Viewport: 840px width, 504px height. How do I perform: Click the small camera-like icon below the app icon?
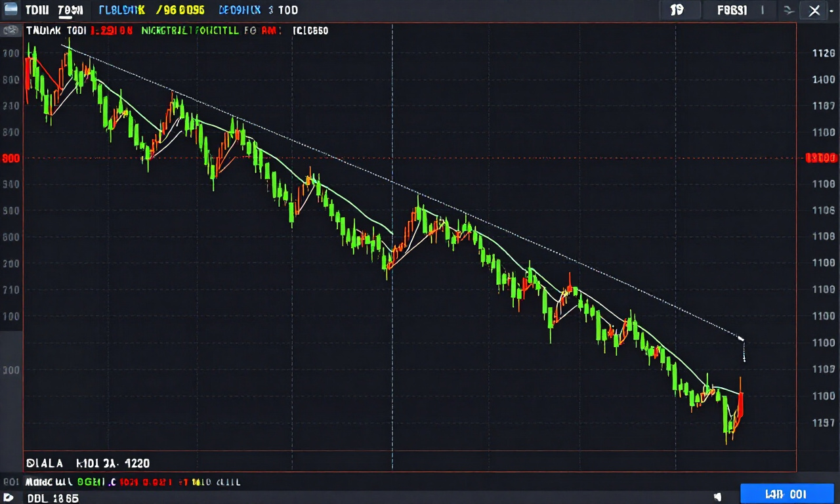(x=10, y=30)
